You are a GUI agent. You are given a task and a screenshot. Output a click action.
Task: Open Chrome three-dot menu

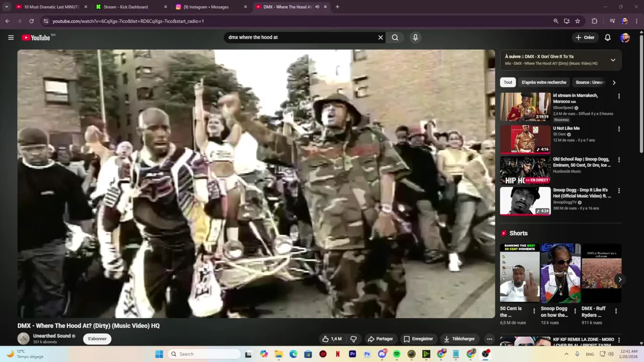coord(637,21)
